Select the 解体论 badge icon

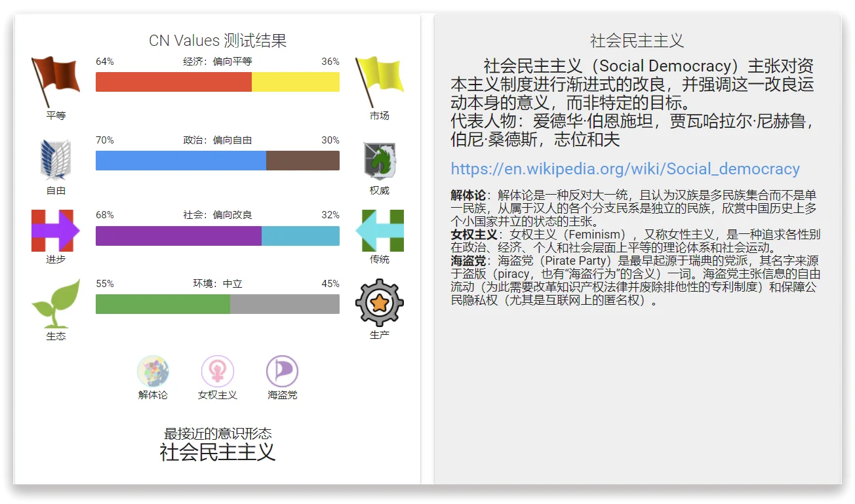153,372
